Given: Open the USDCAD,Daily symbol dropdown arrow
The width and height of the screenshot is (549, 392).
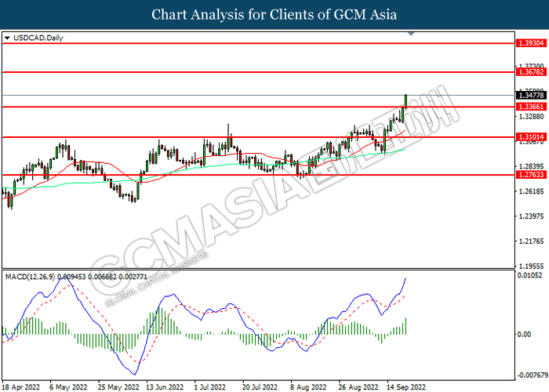Looking at the screenshot, I should (x=7, y=38).
